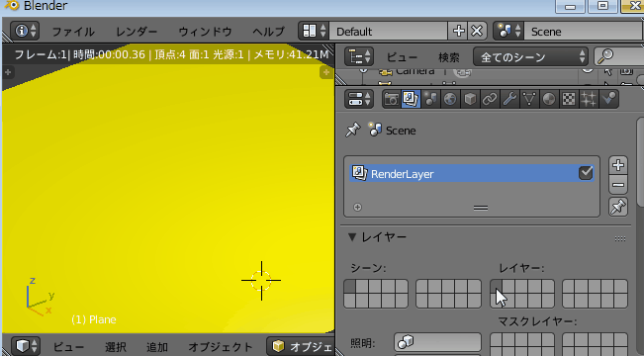This screenshot has width=644, height=356.
Task: Open the Info editor type selector
Action: (x=25, y=32)
